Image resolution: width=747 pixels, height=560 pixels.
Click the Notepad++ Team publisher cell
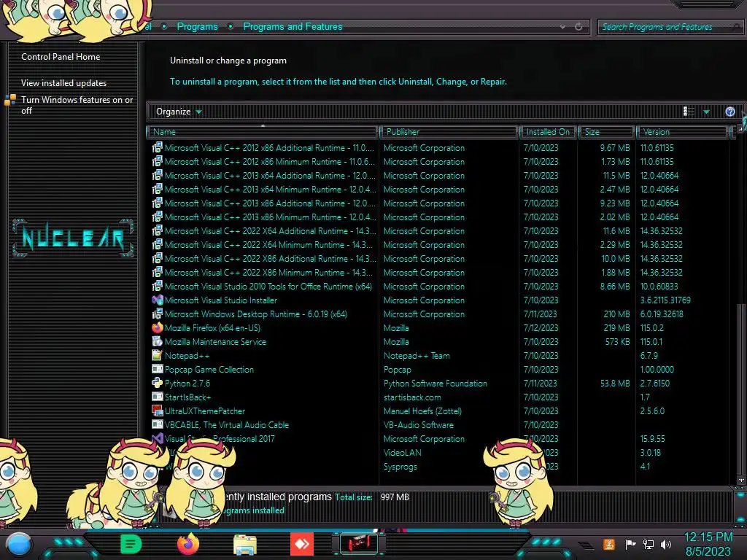coord(417,355)
